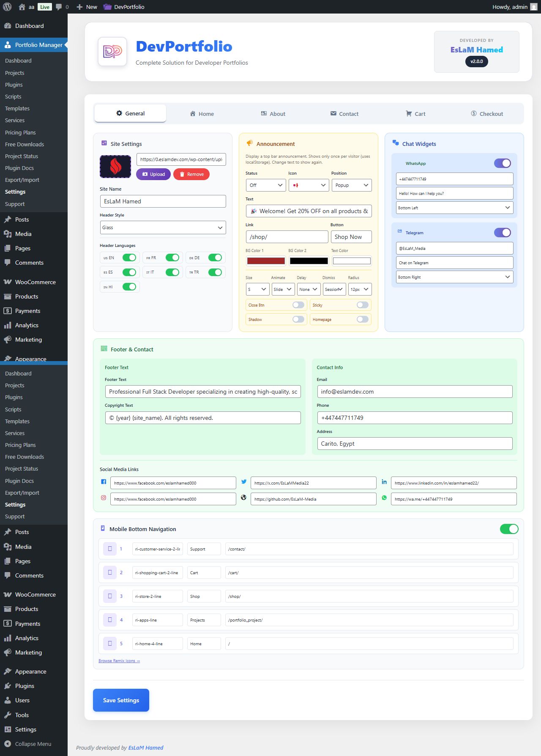
Task: Open the Browse Remix Icons link
Action: [x=119, y=661]
